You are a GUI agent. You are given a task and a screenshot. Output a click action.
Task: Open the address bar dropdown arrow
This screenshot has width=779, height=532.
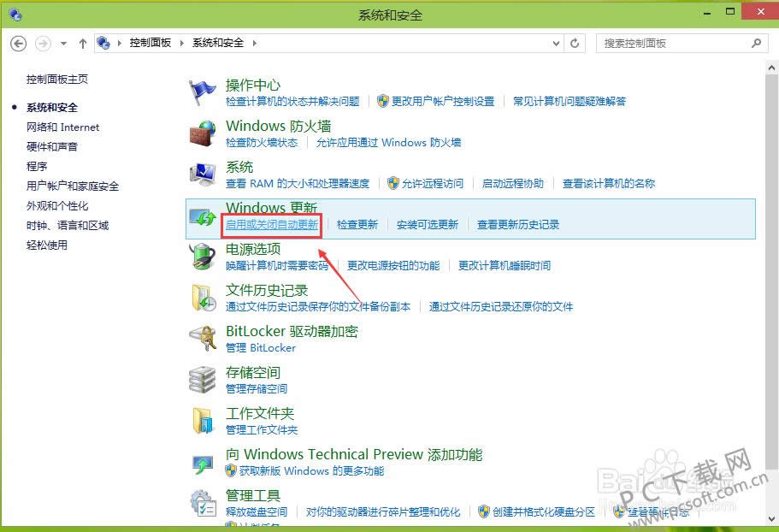tap(556, 43)
